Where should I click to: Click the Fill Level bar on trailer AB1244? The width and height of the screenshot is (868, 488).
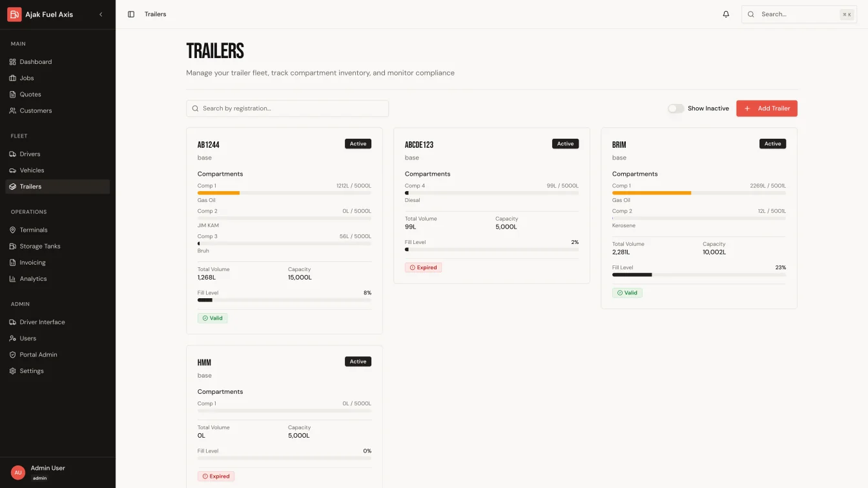(284, 300)
